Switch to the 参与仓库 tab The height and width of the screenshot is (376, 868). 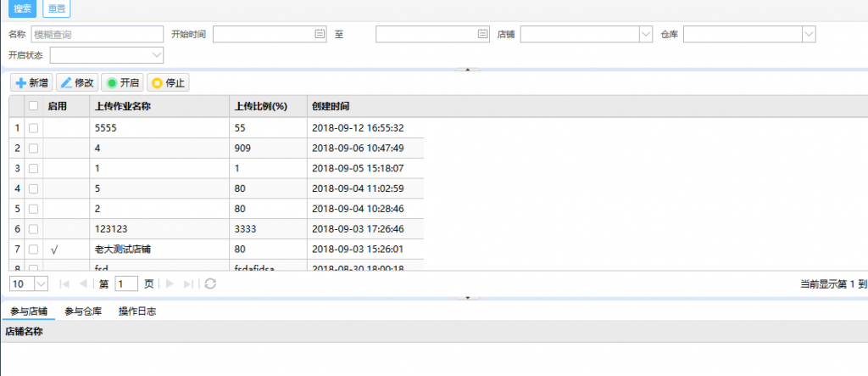click(x=83, y=311)
